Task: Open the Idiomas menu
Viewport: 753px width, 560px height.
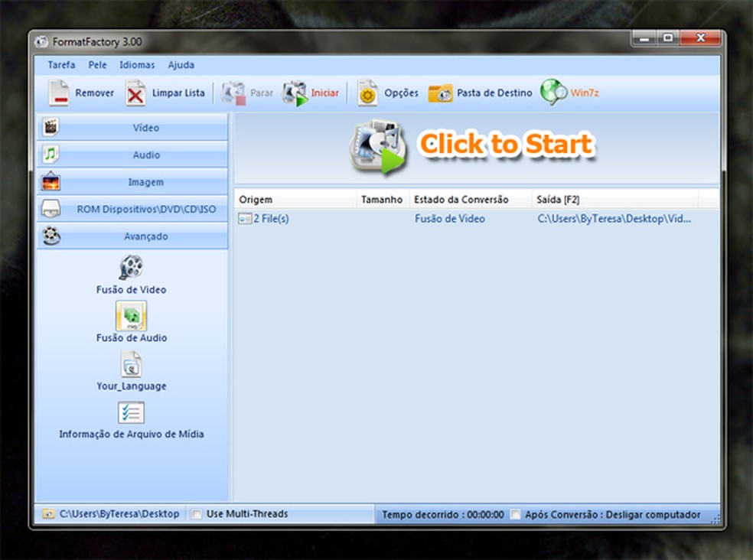Action: tap(137, 65)
